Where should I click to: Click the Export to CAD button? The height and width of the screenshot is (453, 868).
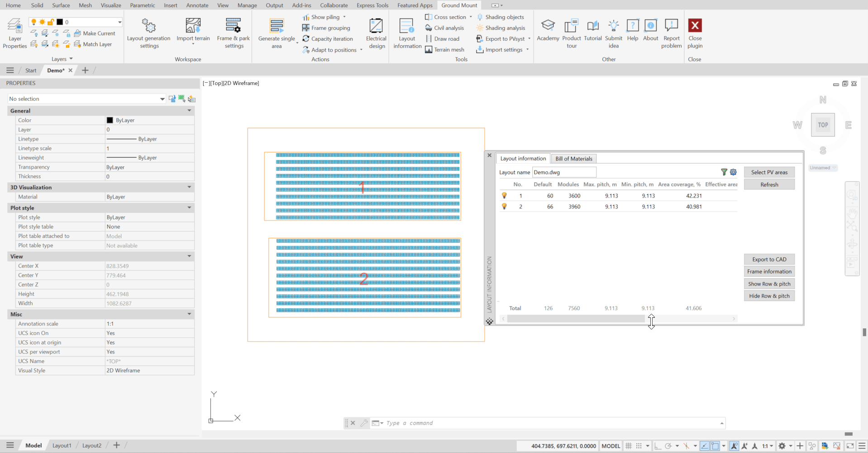(769, 260)
